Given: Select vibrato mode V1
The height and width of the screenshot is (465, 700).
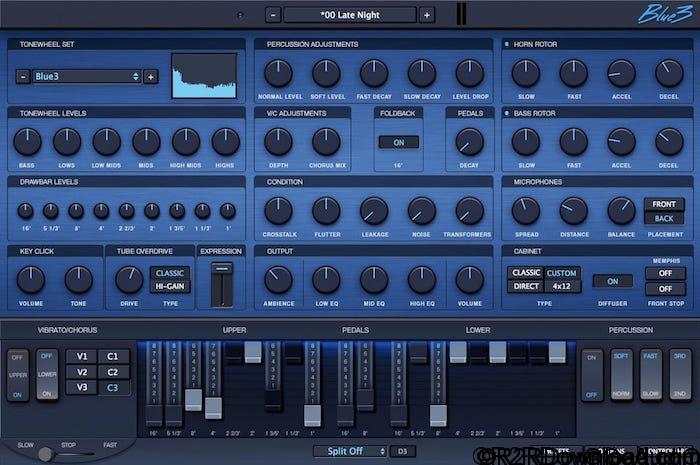Looking at the screenshot, I should 82,356.
